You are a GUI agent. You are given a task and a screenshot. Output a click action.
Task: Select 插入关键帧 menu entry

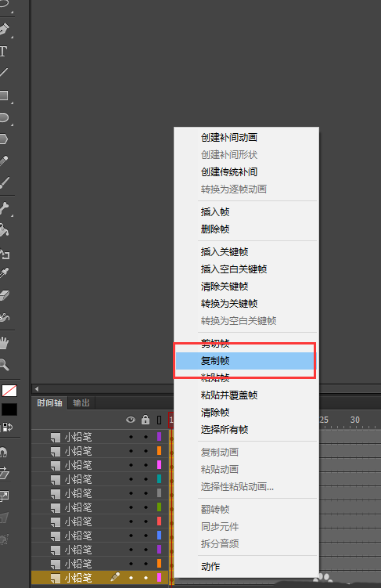225,252
